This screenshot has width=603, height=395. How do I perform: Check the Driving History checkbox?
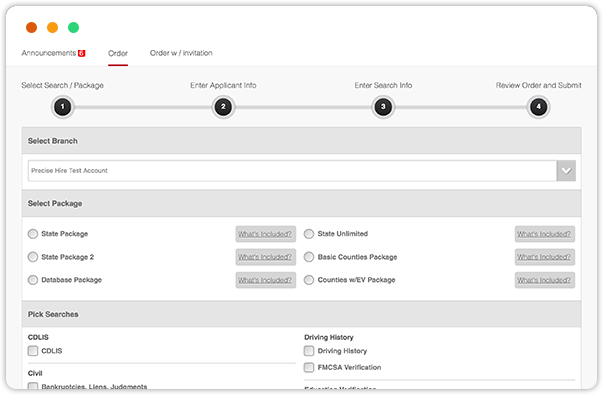pos(309,351)
